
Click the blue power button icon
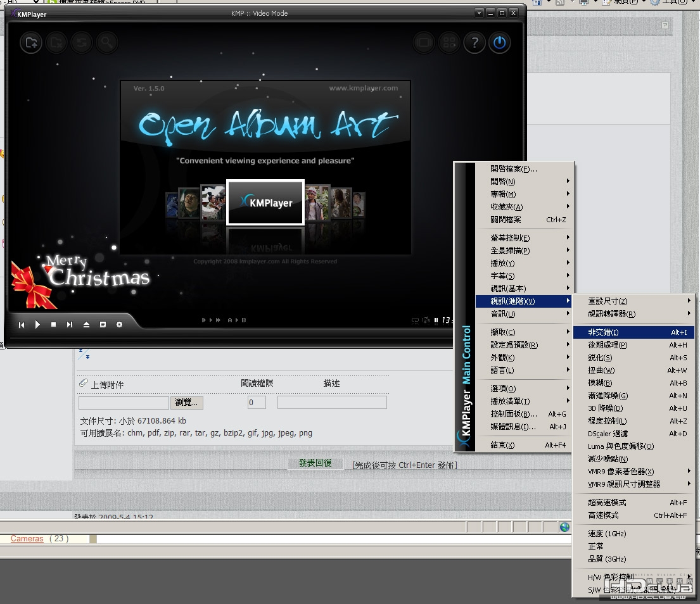[500, 43]
